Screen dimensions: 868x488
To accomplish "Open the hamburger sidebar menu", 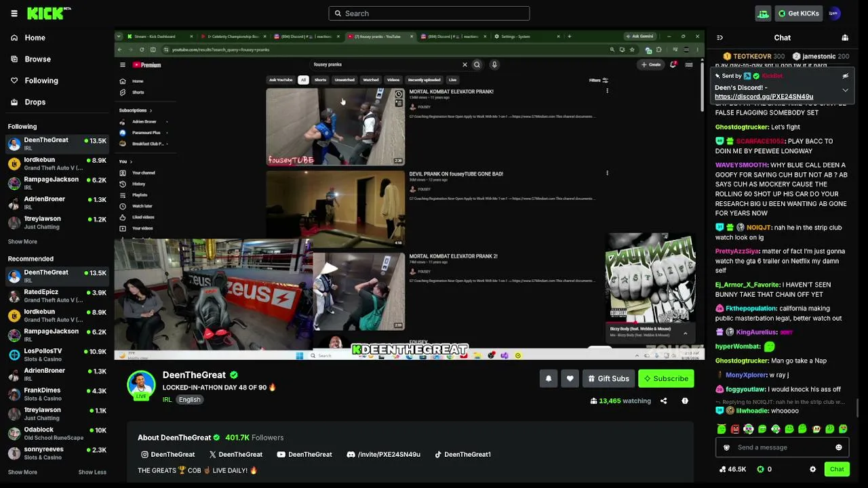I will pyautogui.click(x=14, y=14).
